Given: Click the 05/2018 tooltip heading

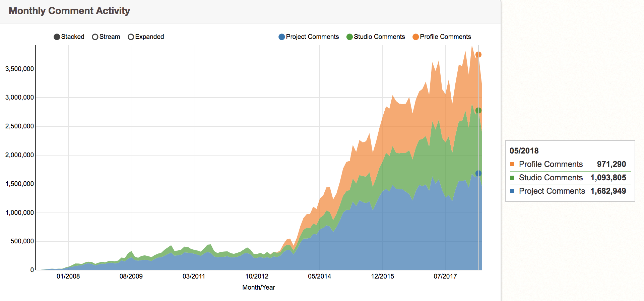Looking at the screenshot, I should (524, 151).
